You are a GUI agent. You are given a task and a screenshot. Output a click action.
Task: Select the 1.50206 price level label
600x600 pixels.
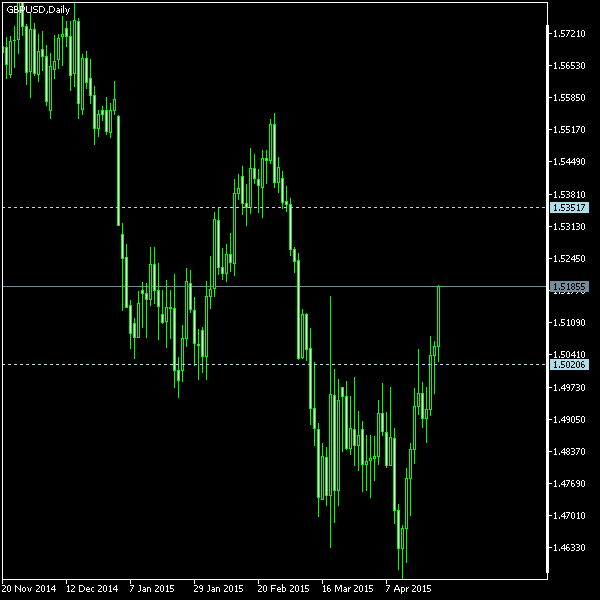[569, 365]
